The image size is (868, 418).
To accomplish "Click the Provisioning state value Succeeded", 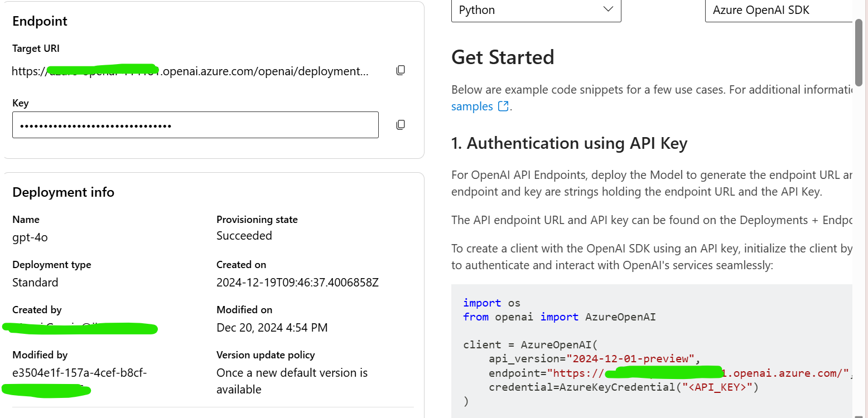I will coord(244,236).
